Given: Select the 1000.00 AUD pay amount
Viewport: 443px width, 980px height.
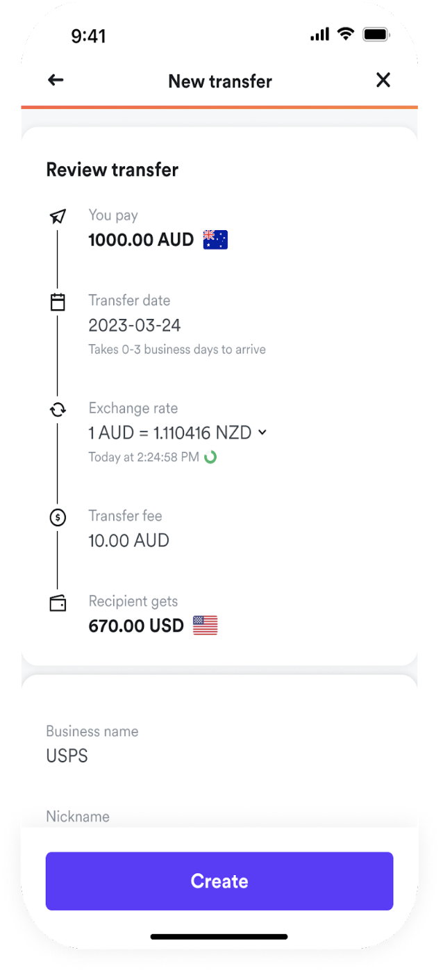Looking at the screenshot, I should (x=141, y=240).
